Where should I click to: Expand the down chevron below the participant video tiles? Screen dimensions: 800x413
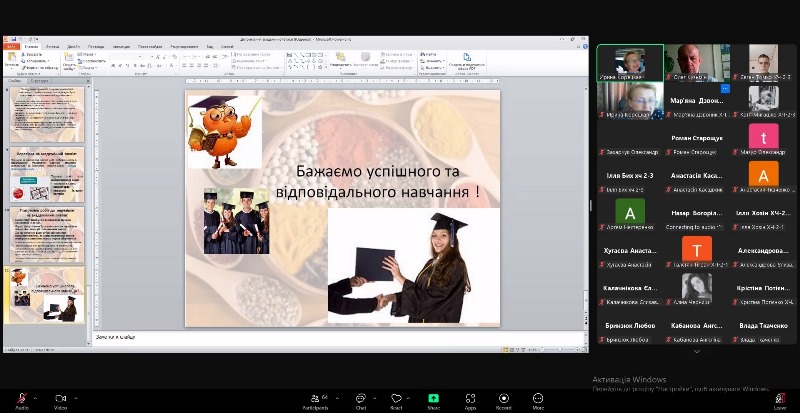coord(696,351)
